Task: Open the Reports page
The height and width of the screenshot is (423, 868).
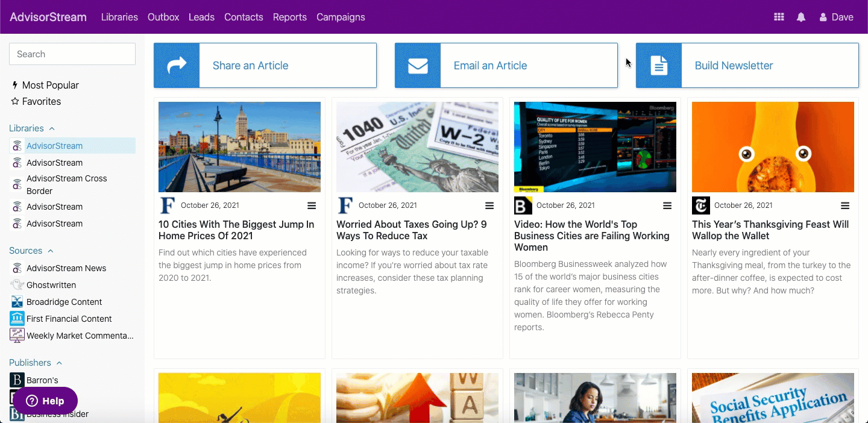Action: point(290,17)
